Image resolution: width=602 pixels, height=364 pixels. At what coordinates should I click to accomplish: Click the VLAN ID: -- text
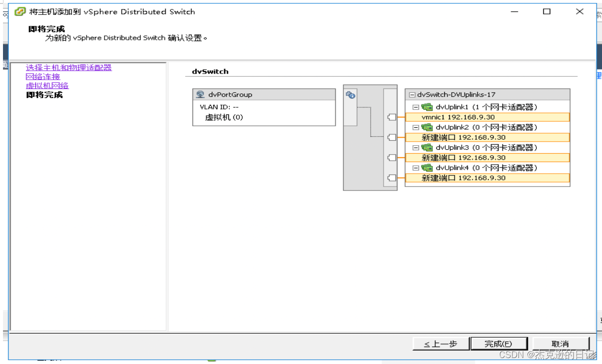tap(219, 107)
